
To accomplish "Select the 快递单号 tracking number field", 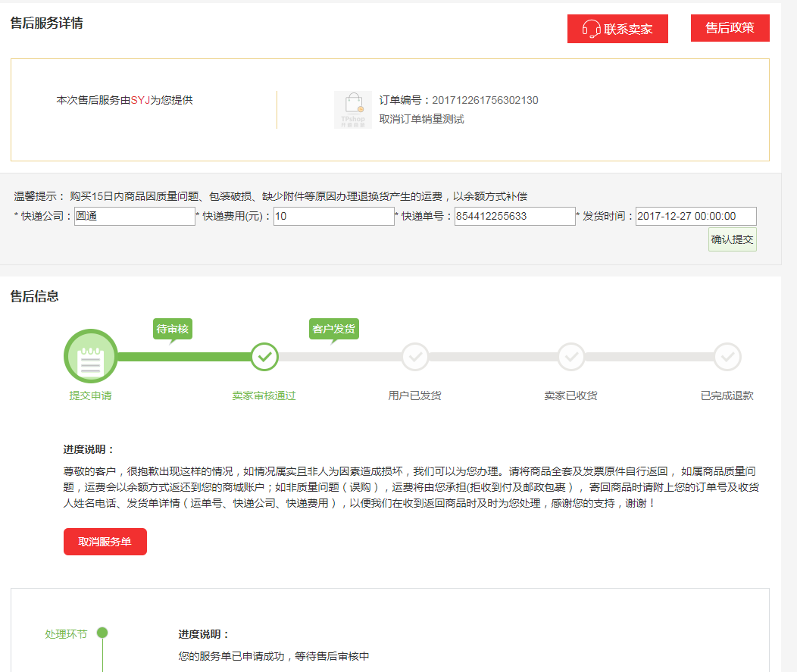I will (514, 217).
